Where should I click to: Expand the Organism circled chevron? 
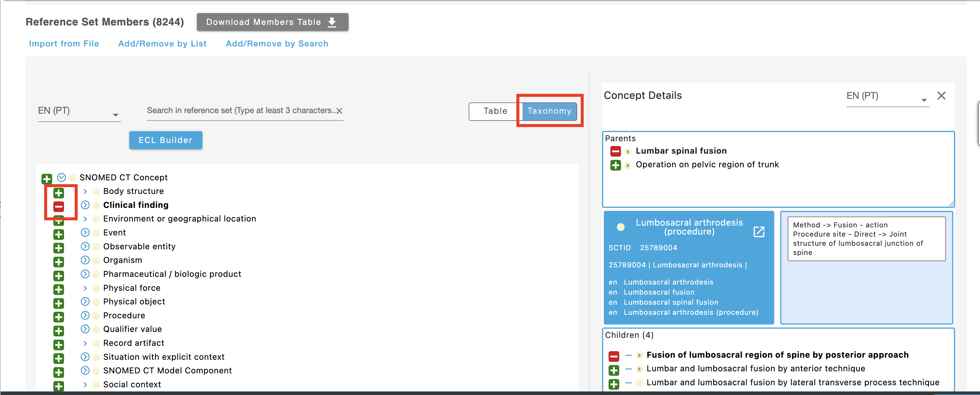(85, 260)
